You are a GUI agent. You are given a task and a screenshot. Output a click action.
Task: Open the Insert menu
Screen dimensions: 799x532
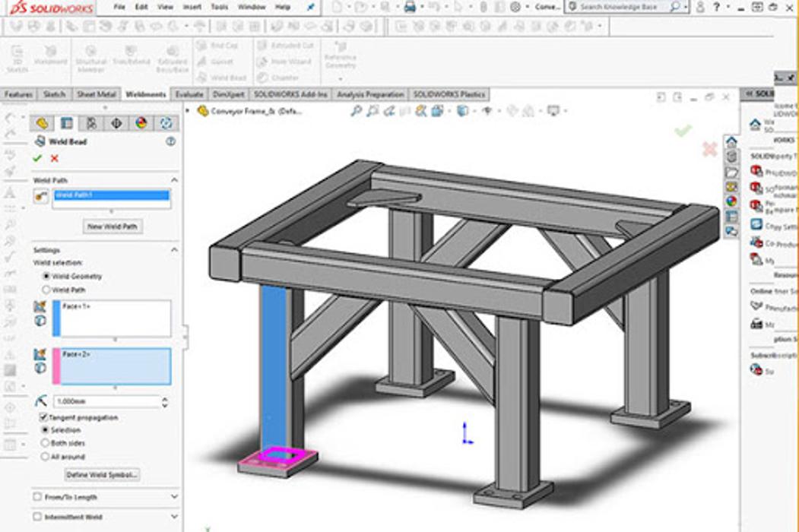pyautogui.click(x=192, y=7)
